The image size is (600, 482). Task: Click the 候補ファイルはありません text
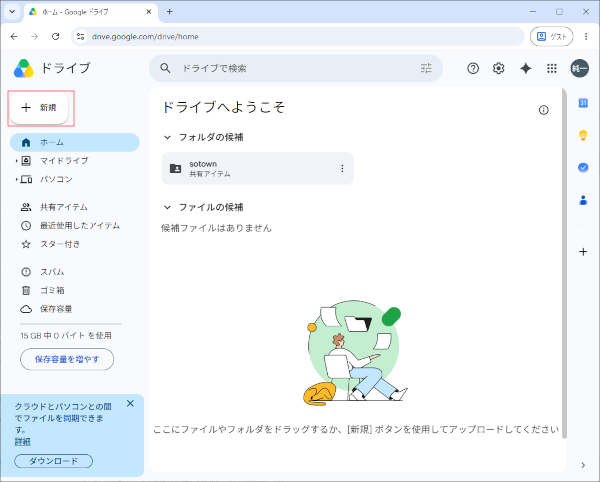tap(216, 228)
